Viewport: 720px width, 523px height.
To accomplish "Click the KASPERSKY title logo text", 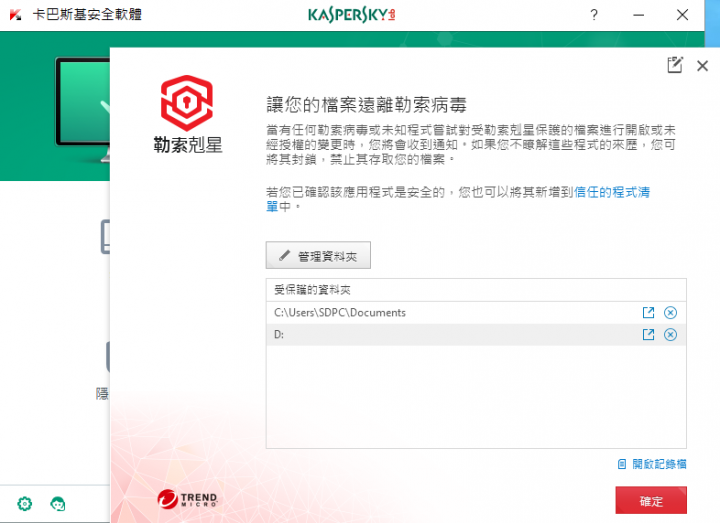I will click(351, 15).
